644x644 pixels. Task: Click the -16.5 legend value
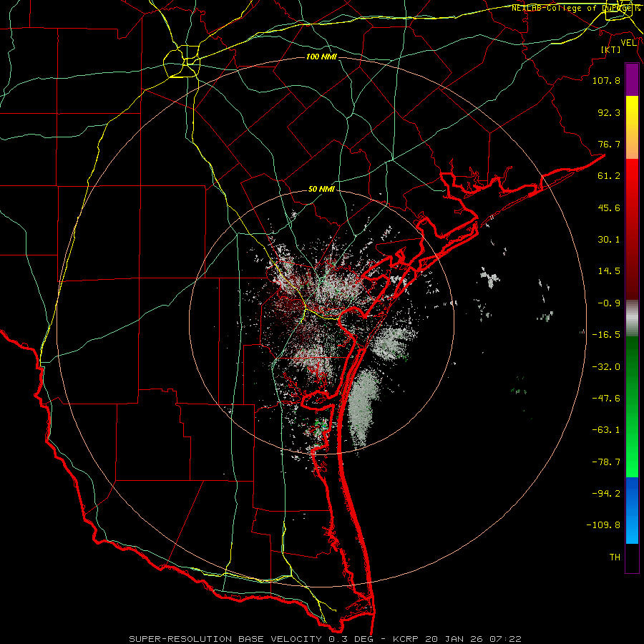606,335
